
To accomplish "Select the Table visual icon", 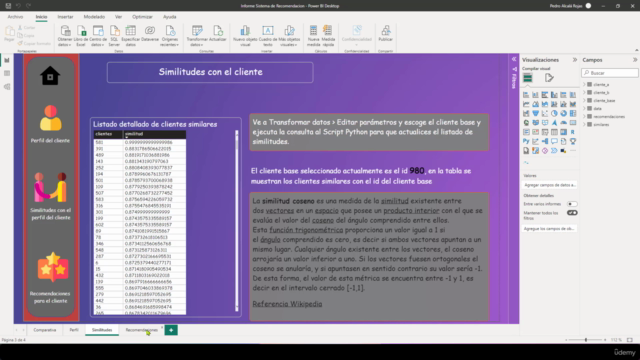I will pos(554,132).
